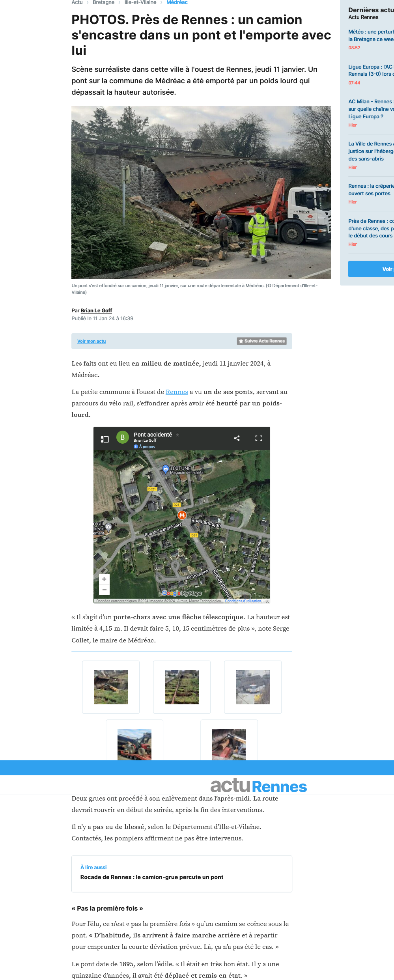This screenshot has height=980, width=394.
Task: Open the map legend panel icon
Action: tap(105, 439)
